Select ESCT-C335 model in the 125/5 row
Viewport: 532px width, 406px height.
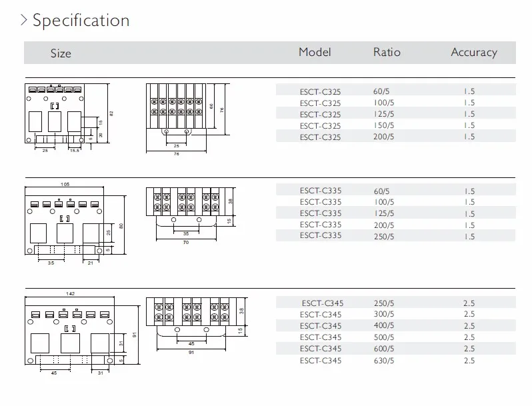click(320, 213)
